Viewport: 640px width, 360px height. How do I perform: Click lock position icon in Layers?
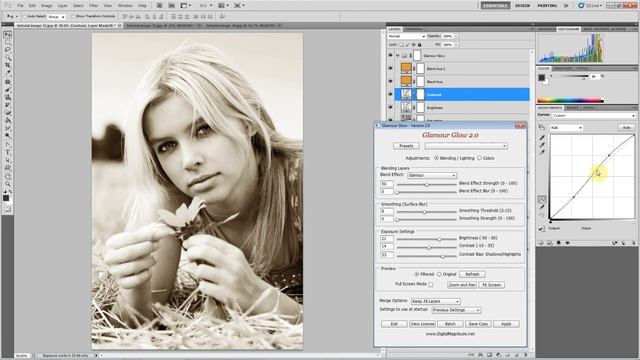coord(413,44)
